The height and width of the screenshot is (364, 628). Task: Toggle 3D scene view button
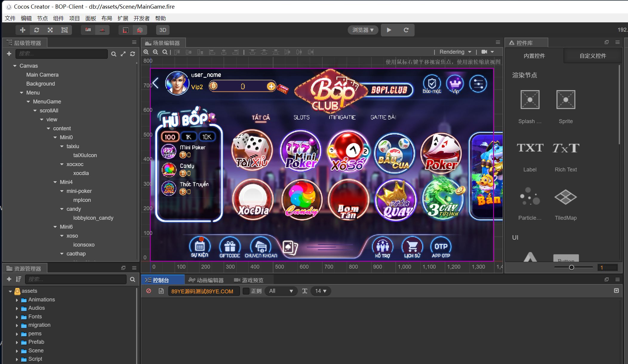pos(163,30)
